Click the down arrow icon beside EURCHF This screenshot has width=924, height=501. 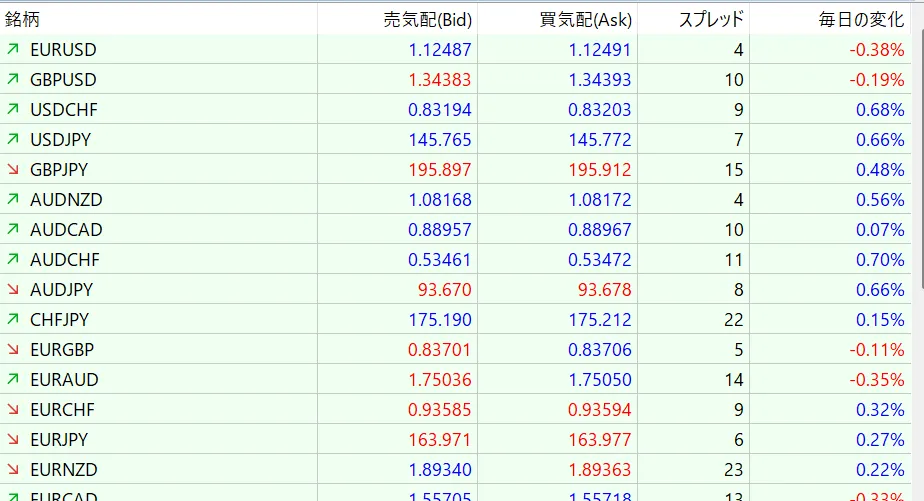pyautogui.click(x=13, y=410)
